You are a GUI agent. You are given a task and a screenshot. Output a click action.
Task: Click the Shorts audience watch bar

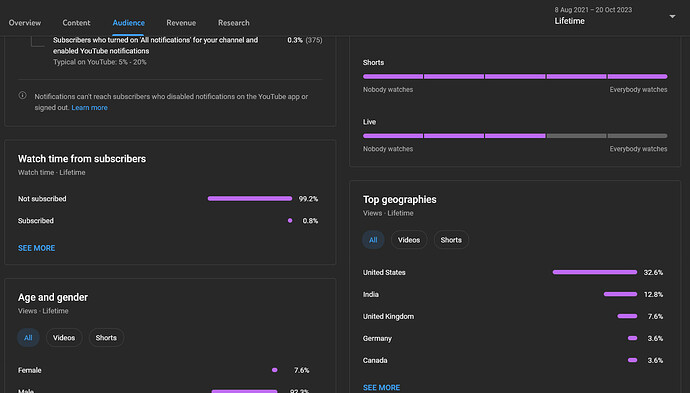click(515, 77)
